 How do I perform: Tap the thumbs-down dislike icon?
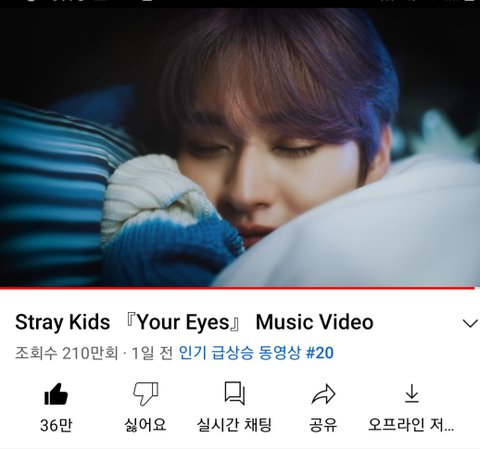coord(145,394)
